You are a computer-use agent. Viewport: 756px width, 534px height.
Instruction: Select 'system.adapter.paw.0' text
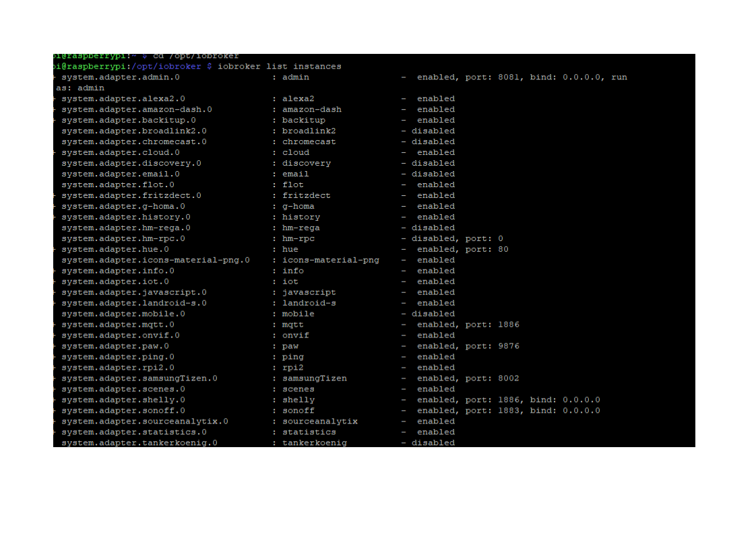coord(115,346)
